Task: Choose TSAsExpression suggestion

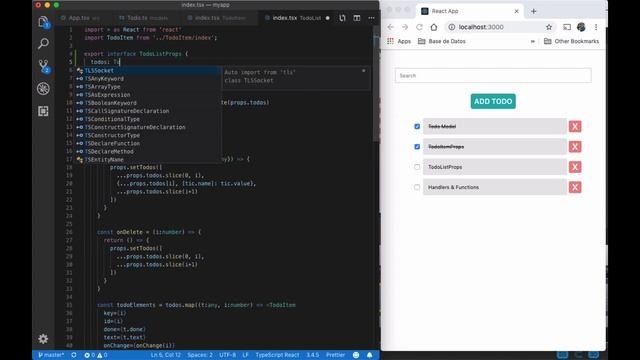Action: point(148,95)
